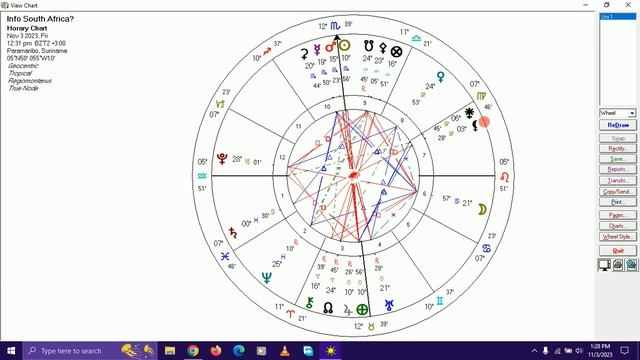Click the Neptune trident glyph
This screenshot has height=360, width=640.
coord(267,278)
